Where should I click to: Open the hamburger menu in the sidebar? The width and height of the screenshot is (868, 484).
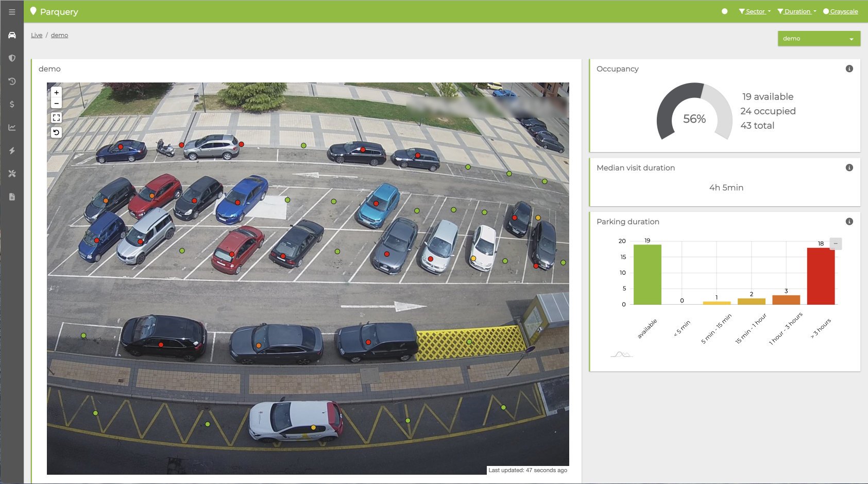tap(12, 12)
